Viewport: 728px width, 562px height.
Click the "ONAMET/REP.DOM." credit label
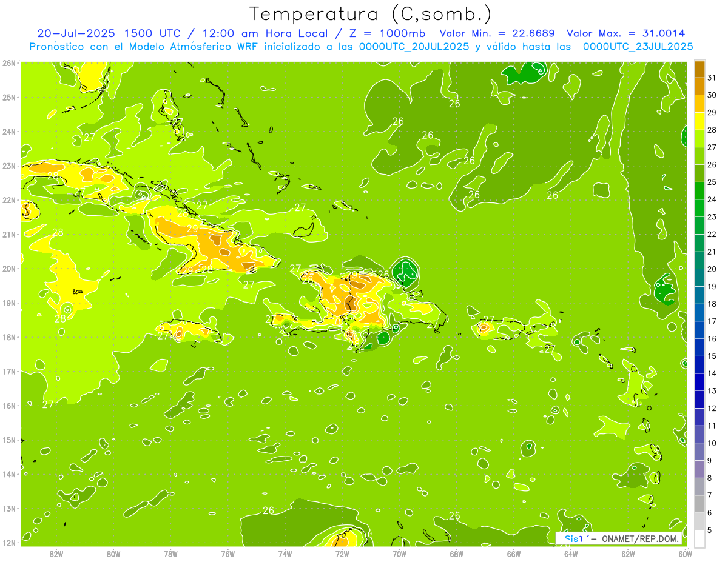click(x=641, y=538)
